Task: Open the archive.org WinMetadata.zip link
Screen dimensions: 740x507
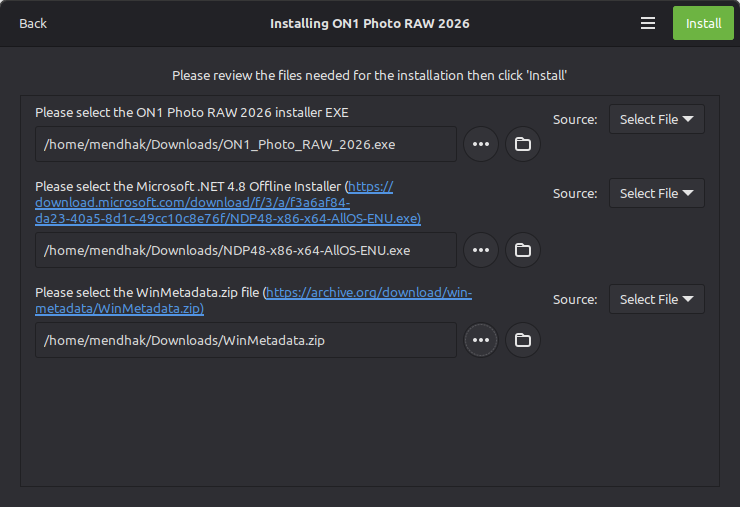Action: [253, 300]
